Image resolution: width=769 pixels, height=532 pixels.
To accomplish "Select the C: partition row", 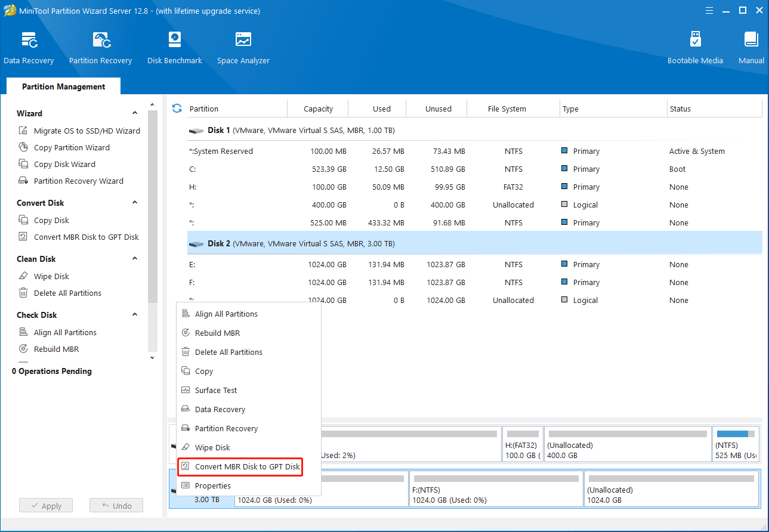I will click(474, 169).
